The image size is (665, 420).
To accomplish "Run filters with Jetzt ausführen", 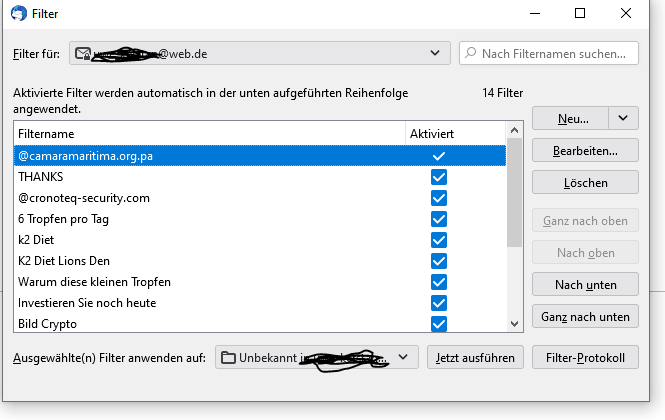I will (476, 357).
